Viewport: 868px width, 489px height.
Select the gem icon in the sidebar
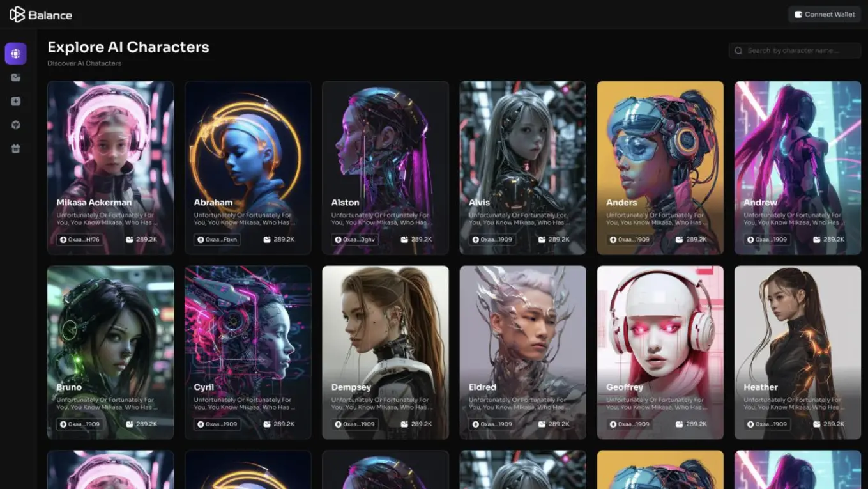click(15, 125)
